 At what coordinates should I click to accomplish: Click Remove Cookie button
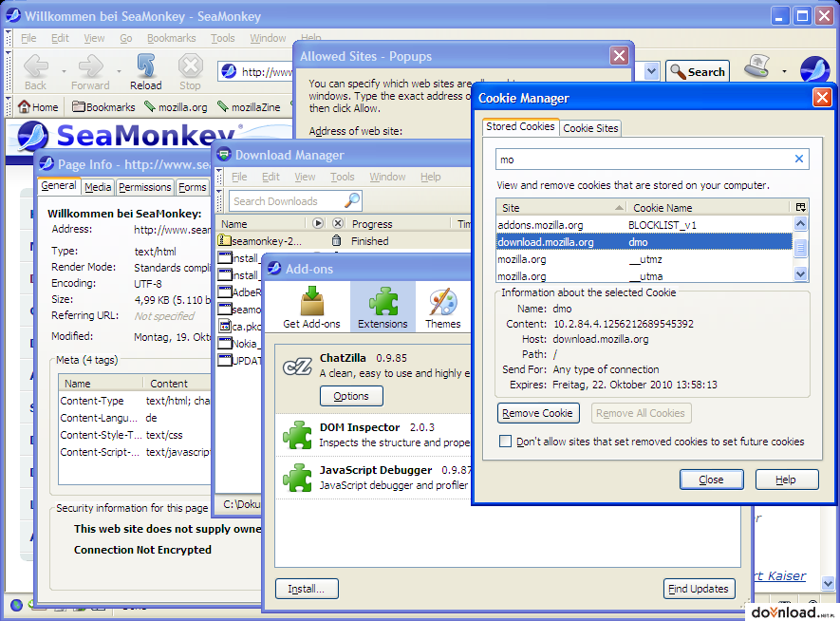[x=538, y=413]
